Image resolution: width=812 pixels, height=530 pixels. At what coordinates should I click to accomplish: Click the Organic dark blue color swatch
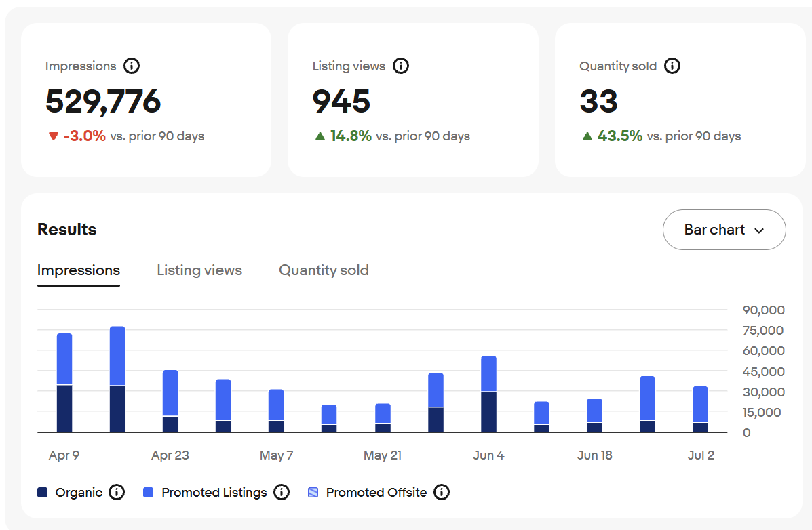[x=43, y=493]
